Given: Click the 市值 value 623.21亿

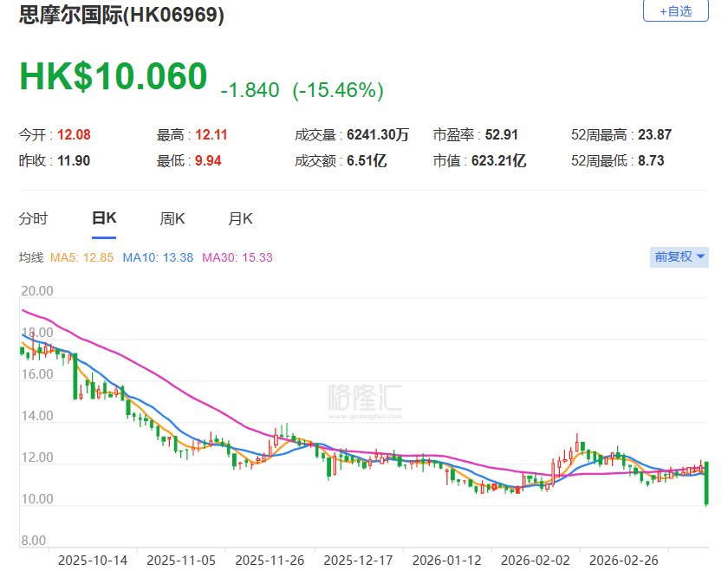Looking at the screenshot, I should 498,160.
